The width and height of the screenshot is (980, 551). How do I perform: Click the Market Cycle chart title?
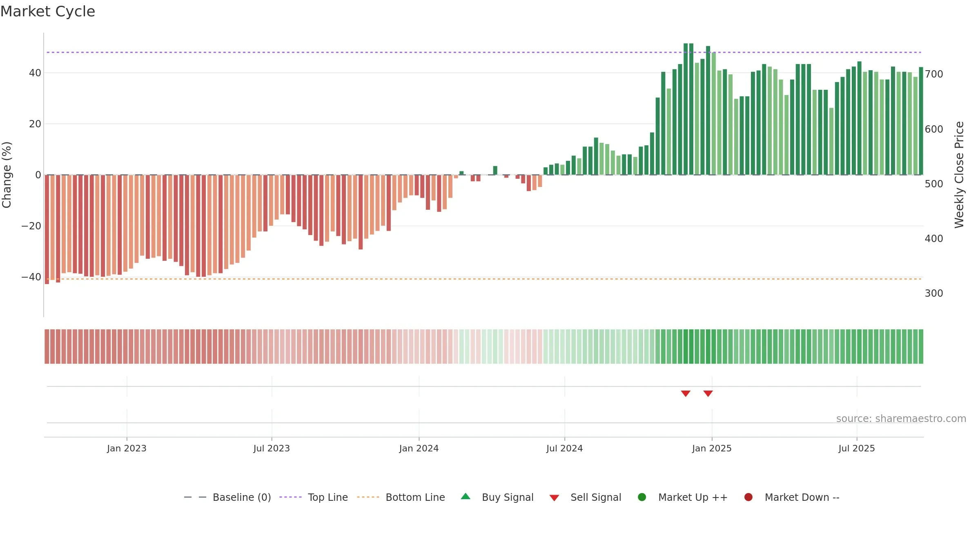pyautogui.click(x=48, y=11)
